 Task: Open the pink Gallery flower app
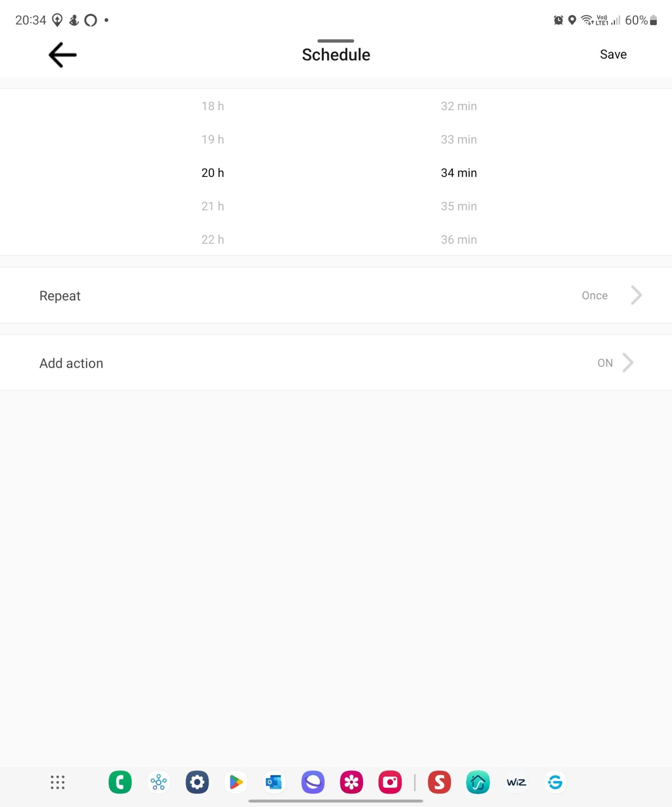[351, 782]
